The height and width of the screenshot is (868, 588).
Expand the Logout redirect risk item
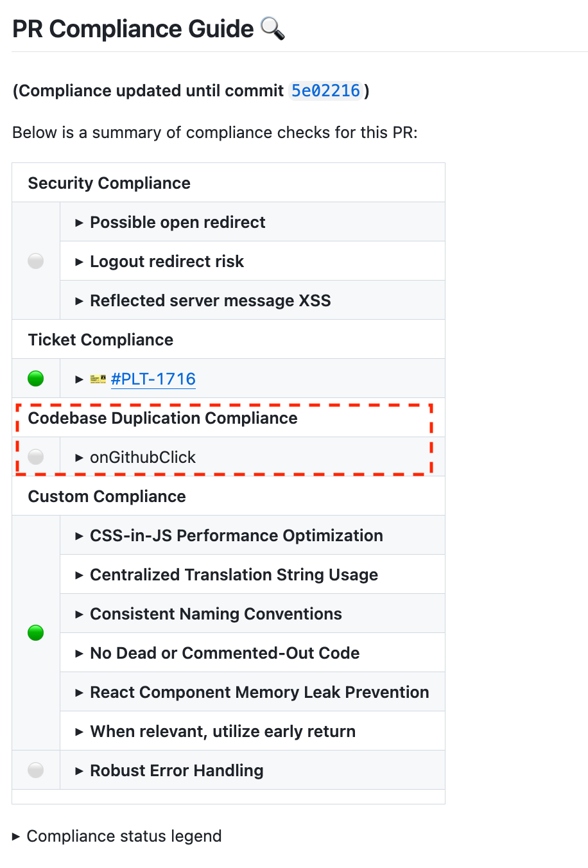(166, 262)
